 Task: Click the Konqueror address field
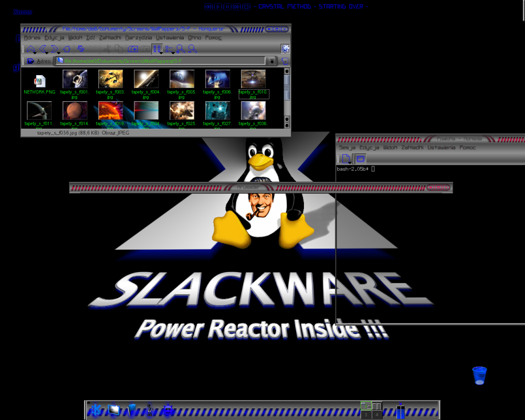(x=161, y=61)
